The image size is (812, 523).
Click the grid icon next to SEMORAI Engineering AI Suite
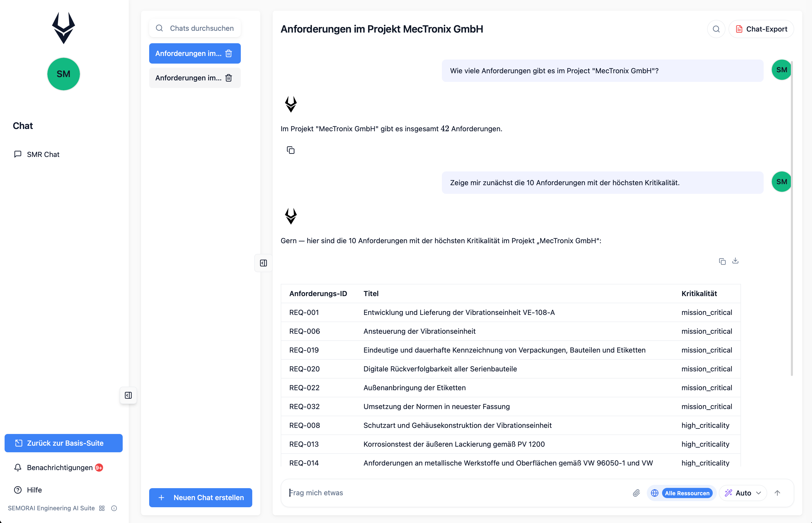point(102,509)
